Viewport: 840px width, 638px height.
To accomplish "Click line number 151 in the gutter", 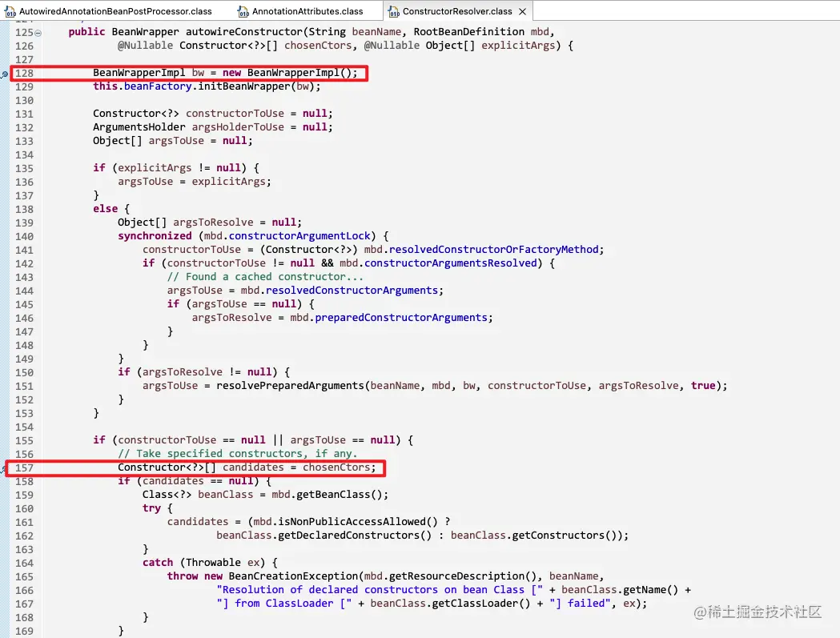I will pyautogui.click(x=24, y=386).
